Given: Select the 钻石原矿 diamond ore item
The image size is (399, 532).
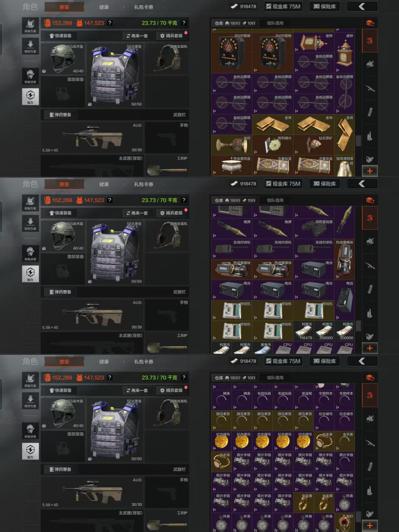Looking at the screenshot, I should [x=314, y=145].
